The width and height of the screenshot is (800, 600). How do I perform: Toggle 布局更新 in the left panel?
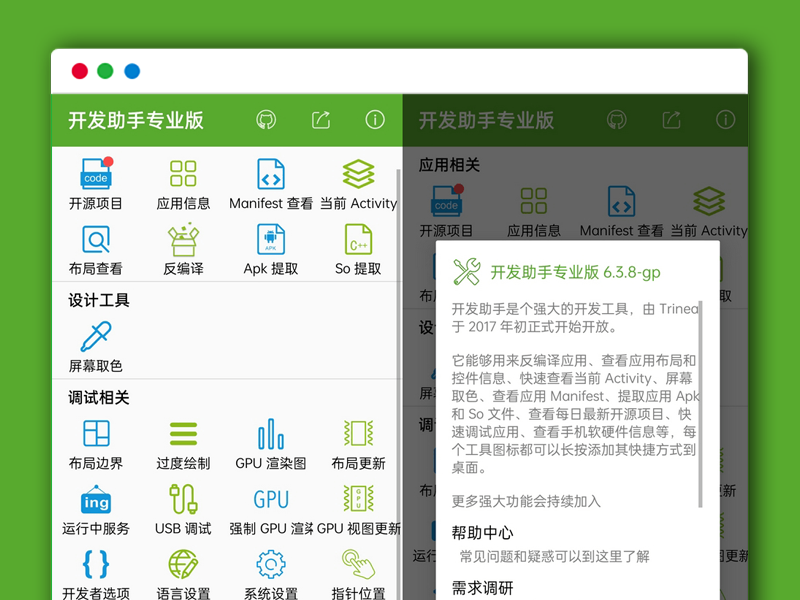pos(358,444)
